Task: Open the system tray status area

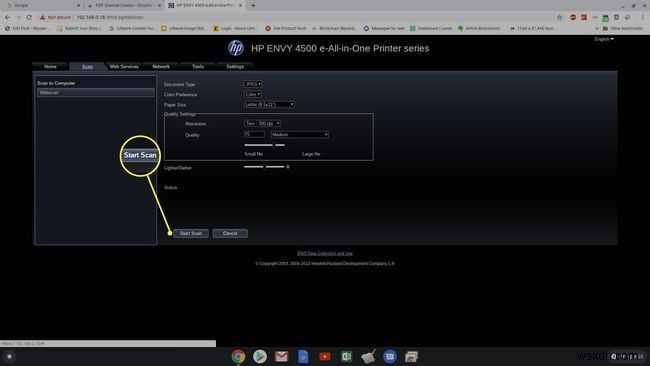Action: (627, 356)
